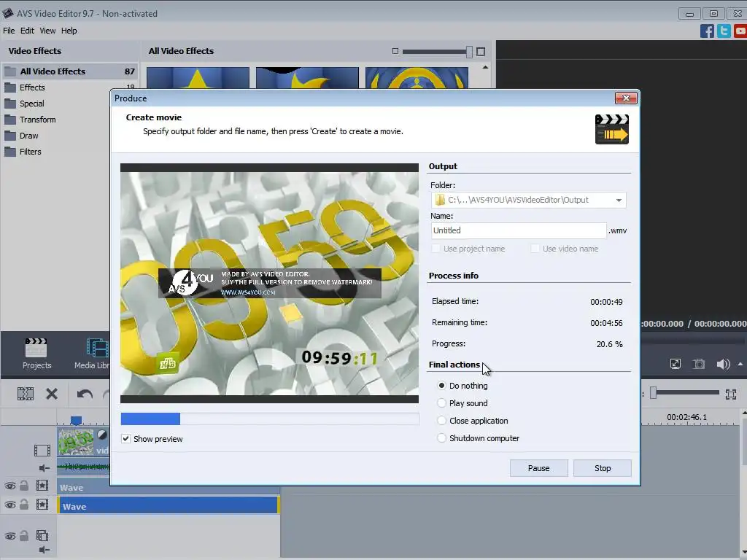Stop the movie creation
747x560 pixels.
(x=603, y=468)
